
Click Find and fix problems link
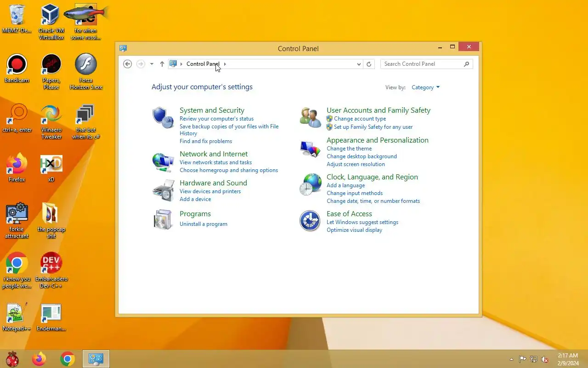(206, 141)
